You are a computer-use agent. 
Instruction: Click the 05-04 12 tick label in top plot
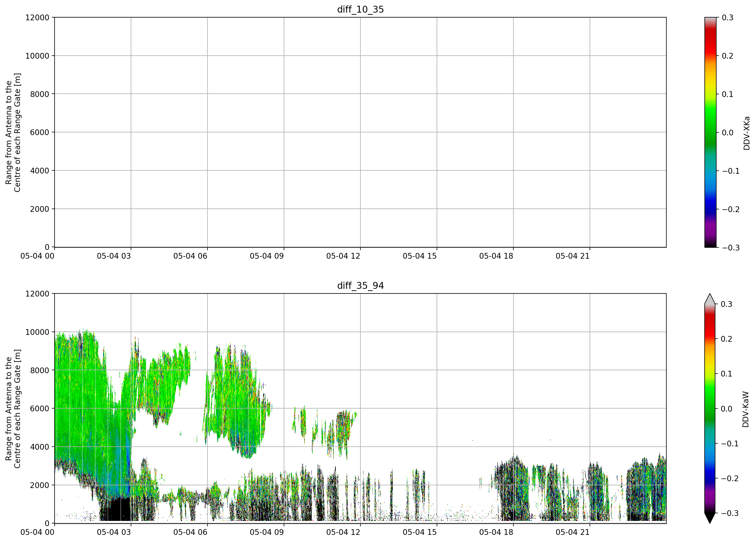click(x=343, y=256)
